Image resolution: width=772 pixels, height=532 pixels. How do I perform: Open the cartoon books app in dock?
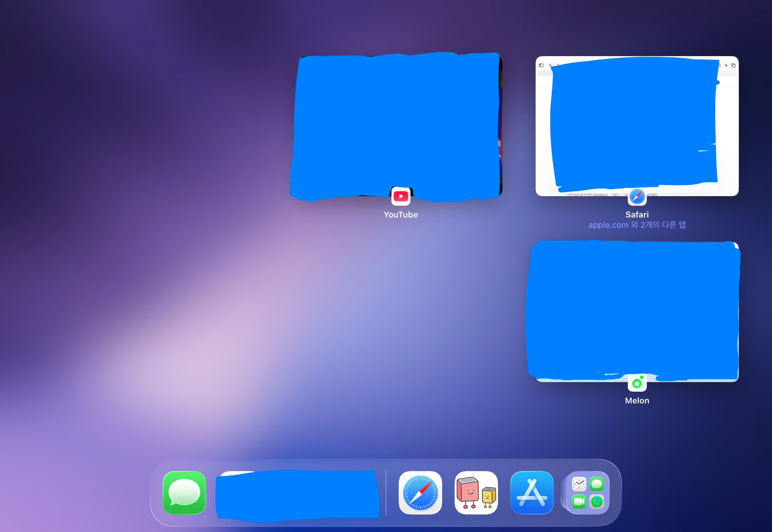click(x=476, y=492)
